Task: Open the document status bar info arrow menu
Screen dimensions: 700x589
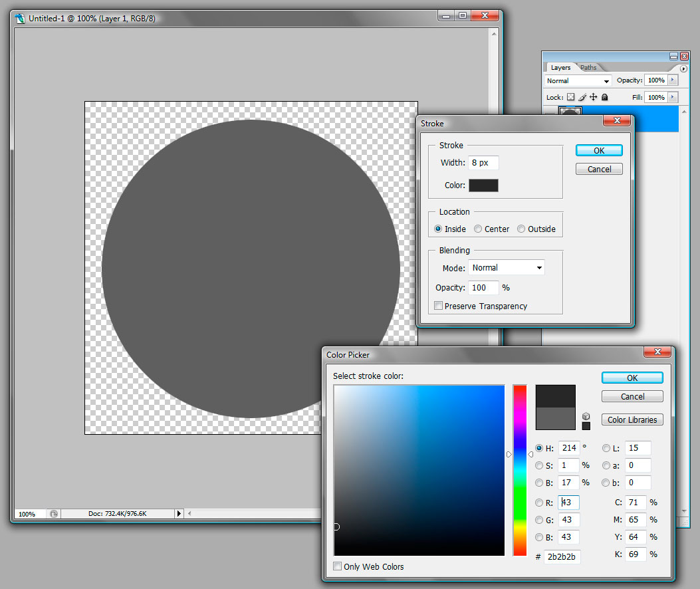Action: pos(179,513)
